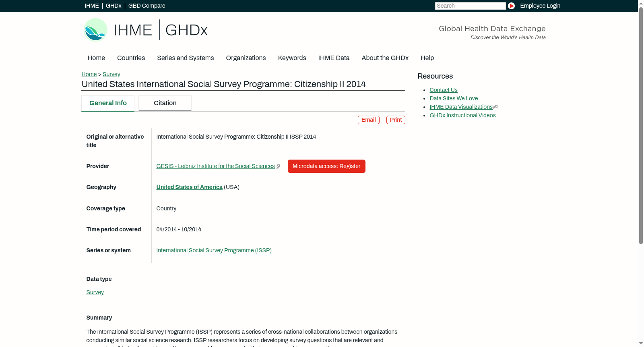Open Organizations menu item
Image resolution: width=644 pixels, height=347 pixels.
click(x=246, y=58)
